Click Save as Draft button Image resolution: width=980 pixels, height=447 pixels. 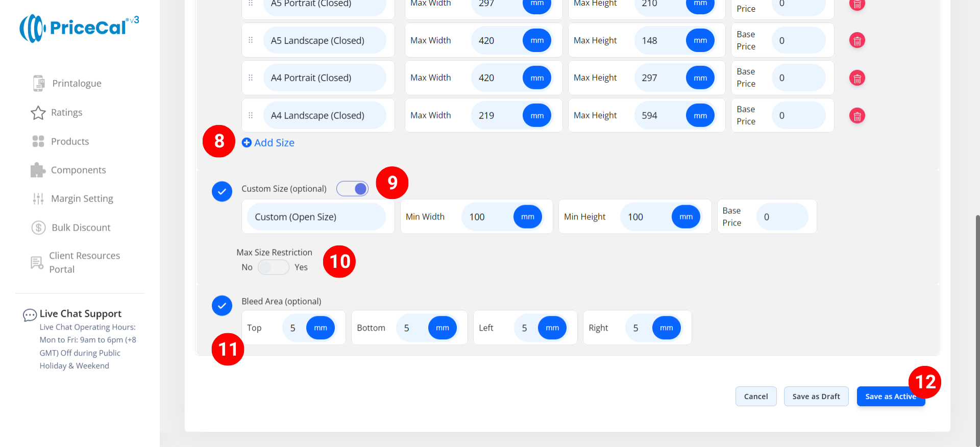tap(816, 396)
